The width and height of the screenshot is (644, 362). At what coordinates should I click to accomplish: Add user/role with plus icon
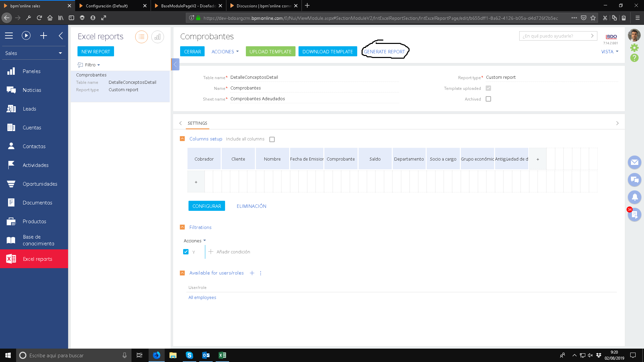pos(252,273)
